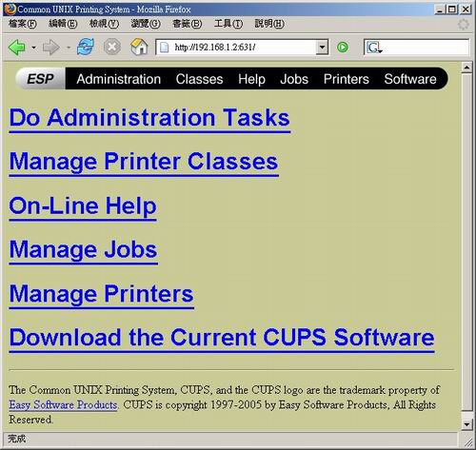The width and height of the screenshot is (476, 450).
Task: Go to the Home page icon
Action: coord(139,47)
